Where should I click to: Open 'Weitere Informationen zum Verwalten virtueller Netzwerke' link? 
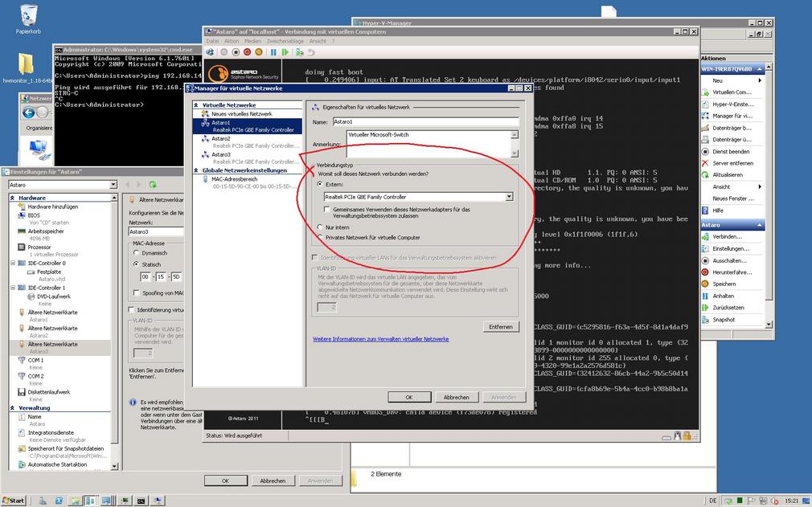[380, 339]
